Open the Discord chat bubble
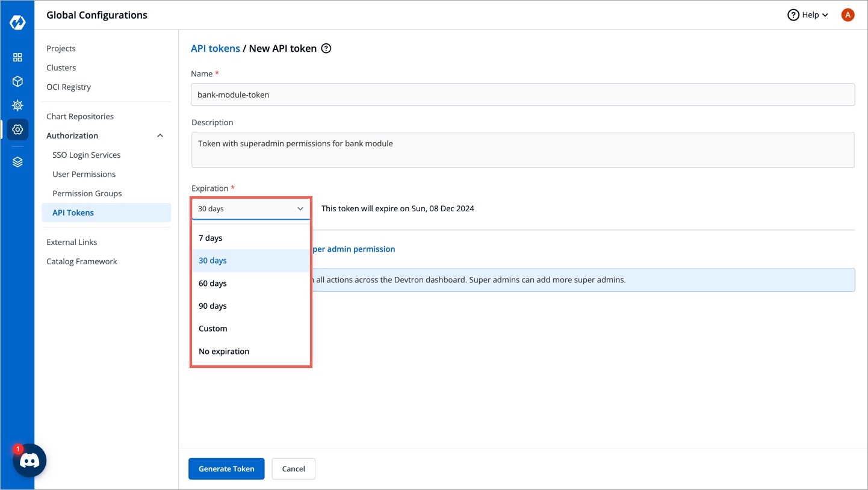This screenshot has height=490, width=868. coord(29,461)
